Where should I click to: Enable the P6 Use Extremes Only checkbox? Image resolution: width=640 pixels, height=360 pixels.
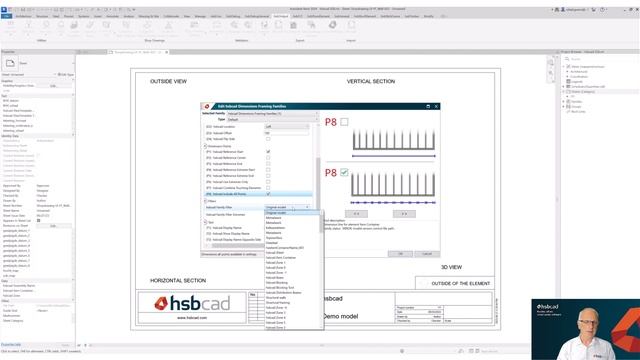point(268,182)
